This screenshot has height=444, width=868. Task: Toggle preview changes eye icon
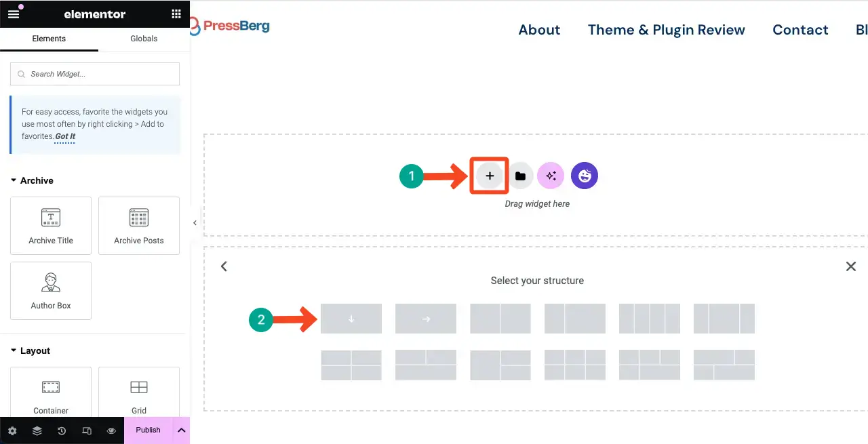[x=111, y=430]
